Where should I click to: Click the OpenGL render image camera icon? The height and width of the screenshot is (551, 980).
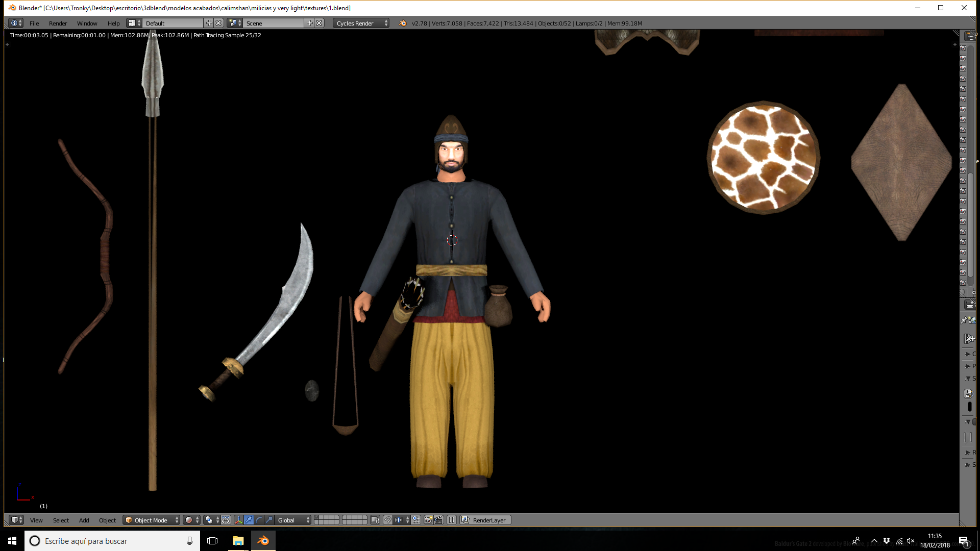coord(428,520)
